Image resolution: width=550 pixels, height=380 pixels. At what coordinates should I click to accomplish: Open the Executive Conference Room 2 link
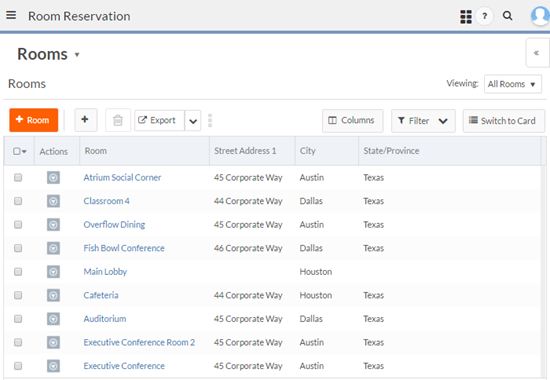[139, 342]
